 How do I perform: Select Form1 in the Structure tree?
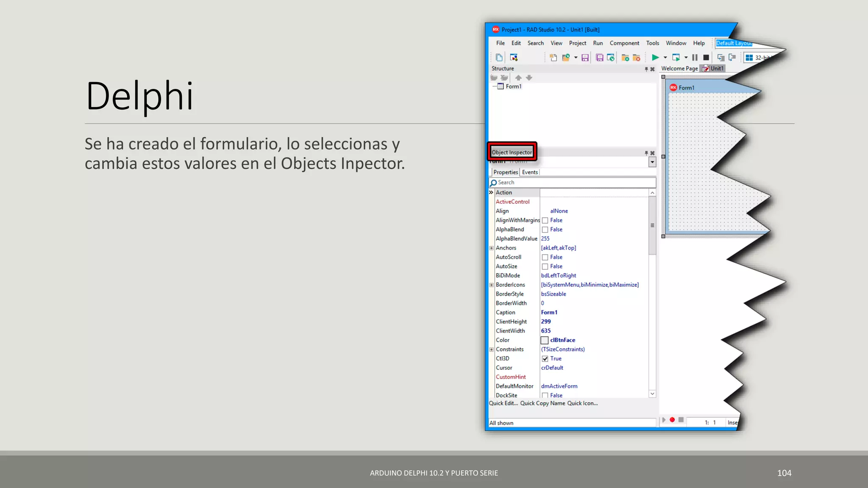(513, 86)
